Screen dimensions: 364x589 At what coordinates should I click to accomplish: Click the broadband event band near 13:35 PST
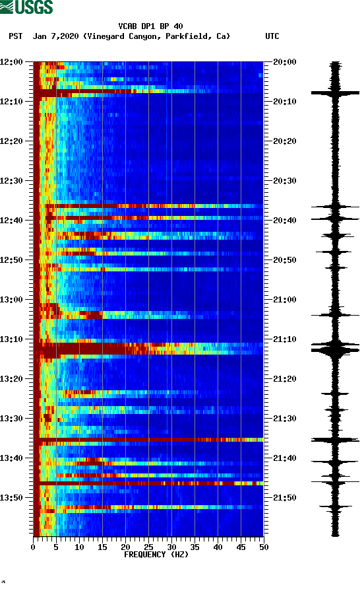(x=148, y=440)
